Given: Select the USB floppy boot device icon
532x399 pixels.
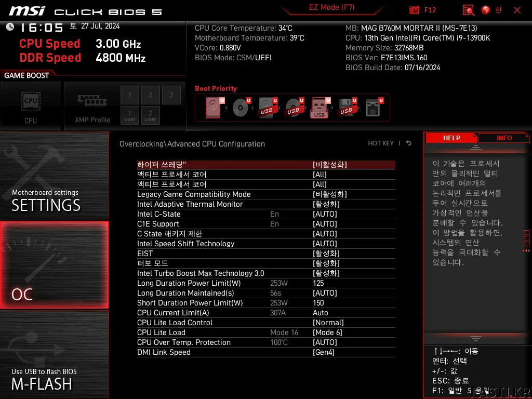Looking at the screenshot, I should pos(347,108).
